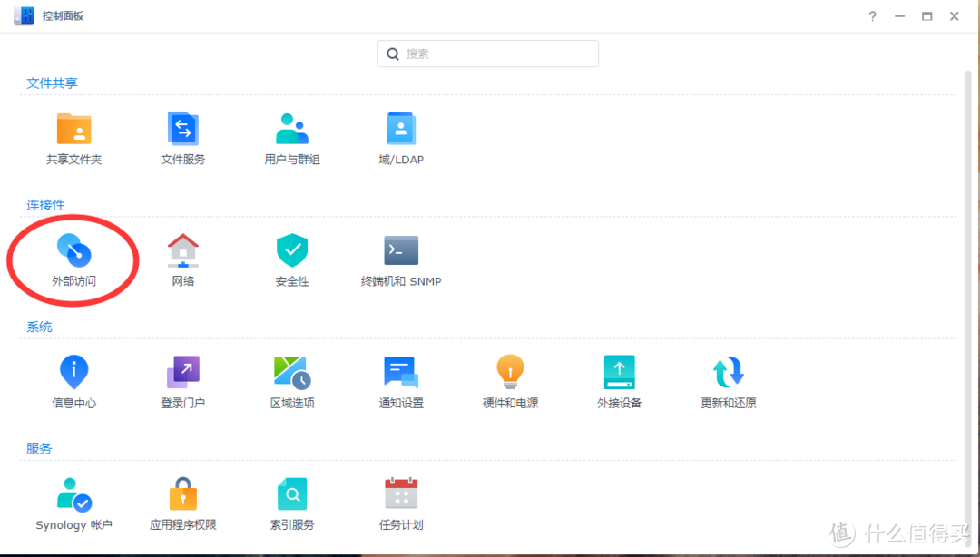
Task: Click the 控制面板 app icon in title bar
Action: coord(24,15)
